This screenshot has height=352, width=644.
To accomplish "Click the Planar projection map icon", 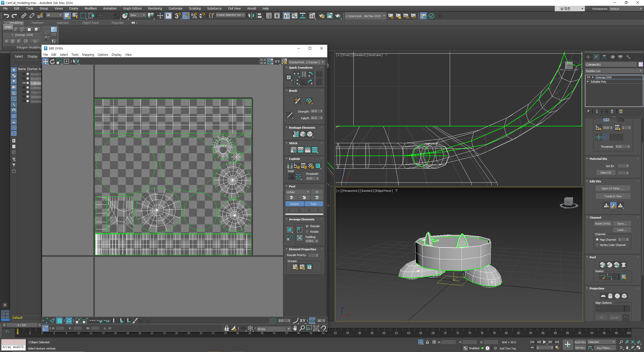I will pos(603,296).
